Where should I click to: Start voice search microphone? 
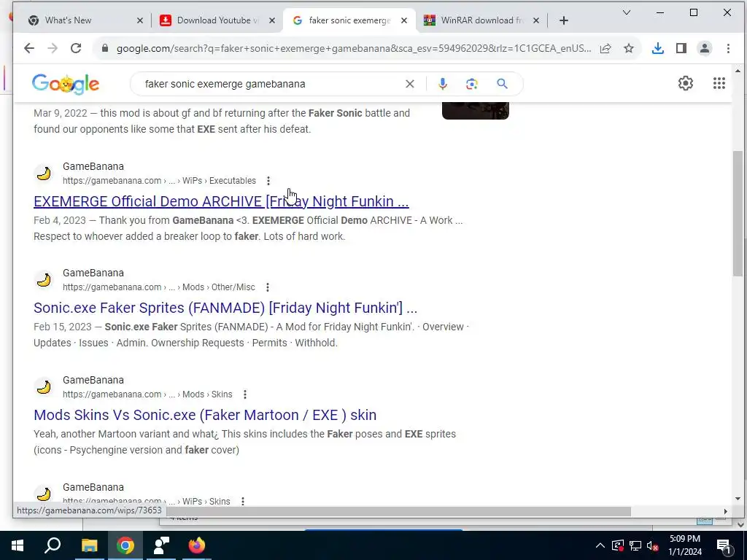pos(443,84)
